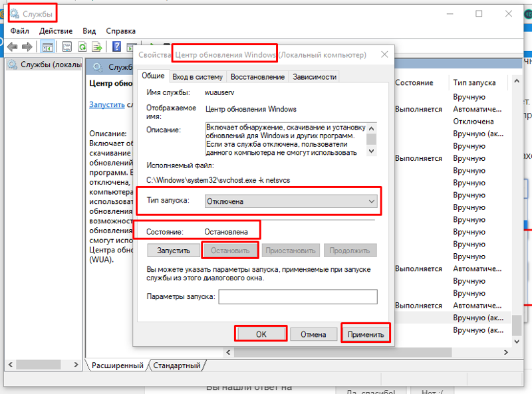Click the Запустить link in left pane
532x394 pixels.
pos(107,104)
